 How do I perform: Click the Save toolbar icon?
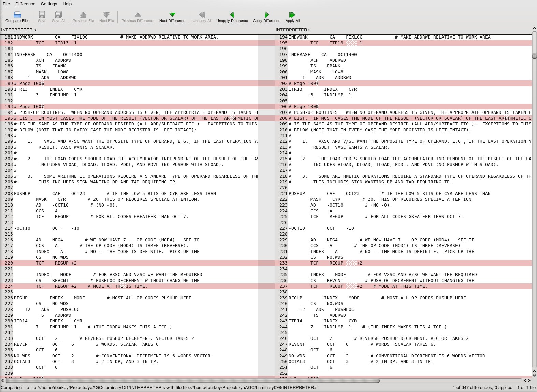click(x=42, y=15)
